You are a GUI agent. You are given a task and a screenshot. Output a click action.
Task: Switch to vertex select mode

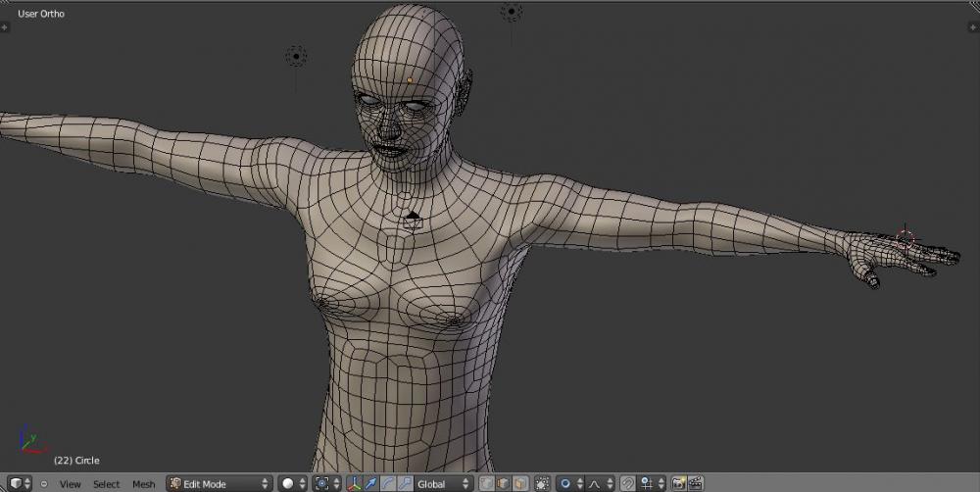coord(486,483)
